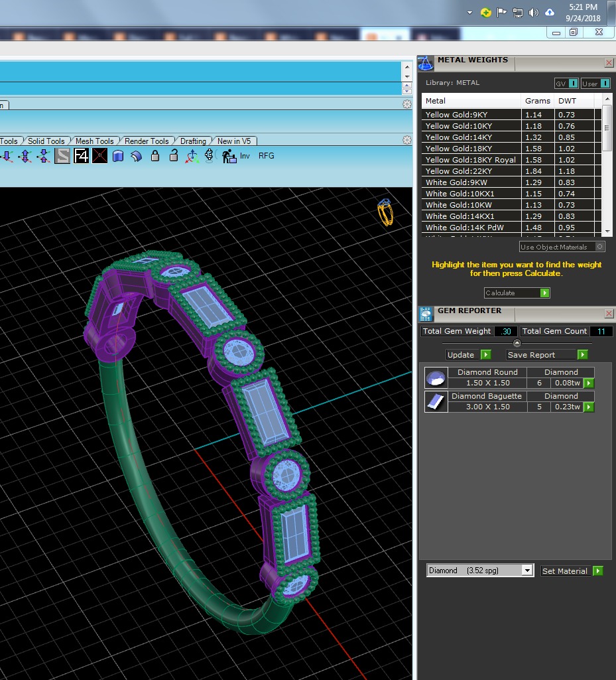Click the yellow ring viewport icon
This screenshot has height=680, width=616.
pos(385,212)
